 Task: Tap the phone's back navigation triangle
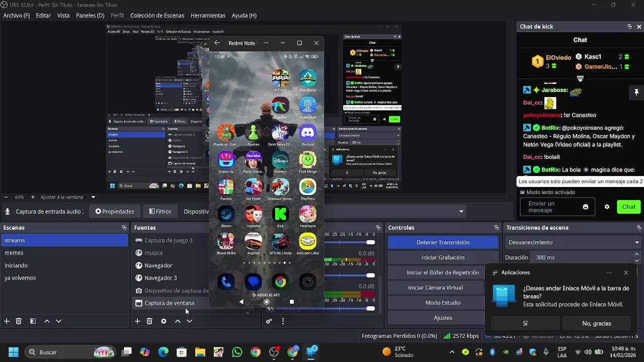pyautogui.click(x=242, y=302)
